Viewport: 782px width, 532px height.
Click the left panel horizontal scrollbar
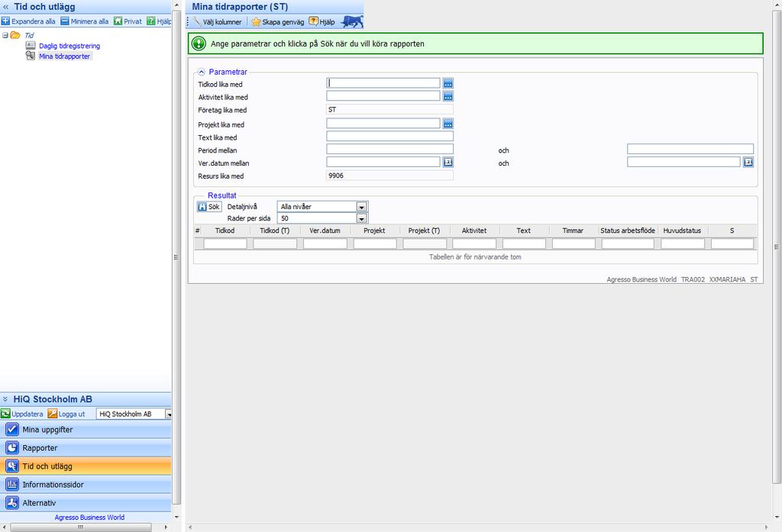[x=81, y=527]
